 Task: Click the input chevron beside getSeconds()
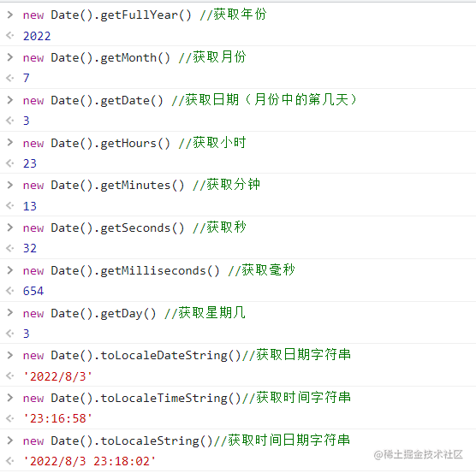click(x=10, y=228)
